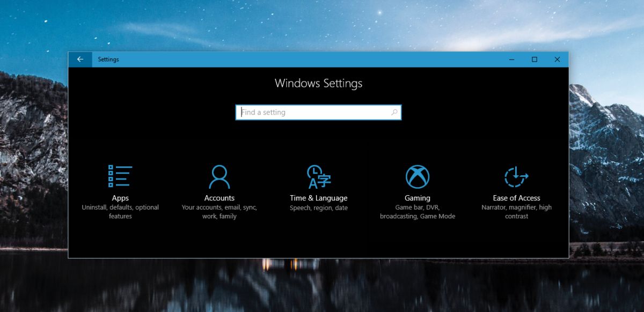Open the Ease of Access icon

pyautogui.click(x=516, y=176)
